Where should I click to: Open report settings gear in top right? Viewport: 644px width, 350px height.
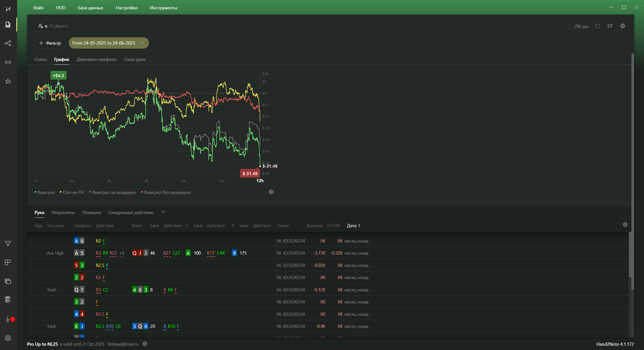click(623, 26)
